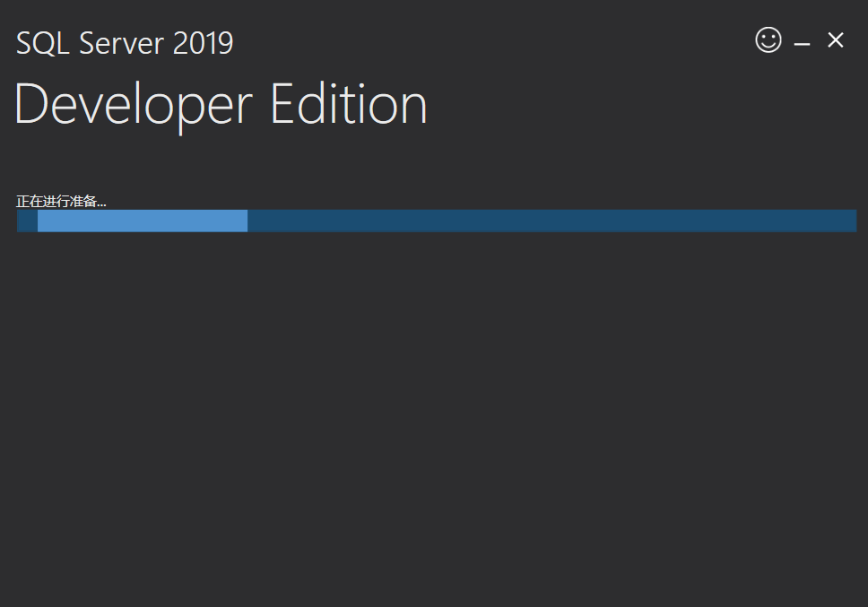
Task: Select the preparing status message
Action: pyautogui.click(x=59, y=201)
